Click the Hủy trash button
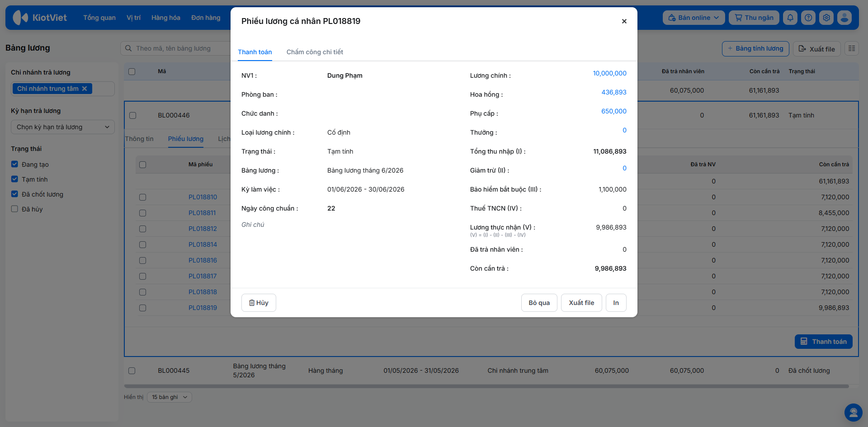Image resolution: width=868 pixels, height=427 pixels. 259,303
